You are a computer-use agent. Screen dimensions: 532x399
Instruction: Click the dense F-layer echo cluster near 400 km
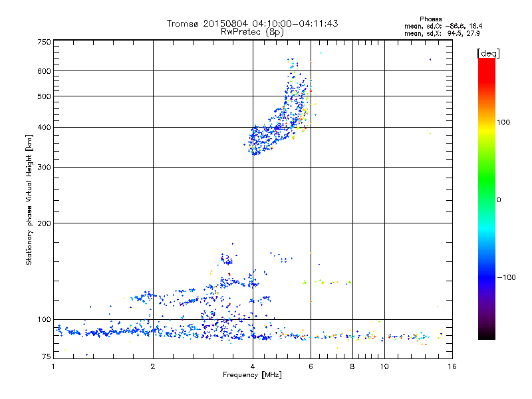pyautogui.click(x=268, y=136)
